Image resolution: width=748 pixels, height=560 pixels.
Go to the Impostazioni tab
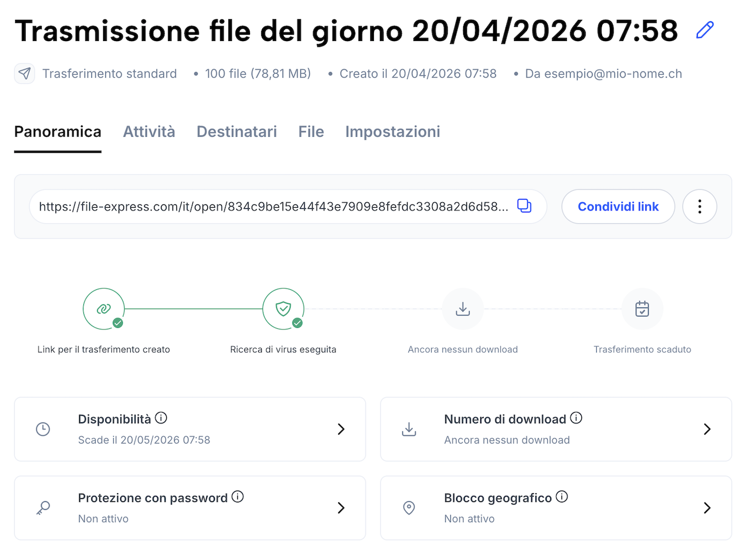coord(393,132)
